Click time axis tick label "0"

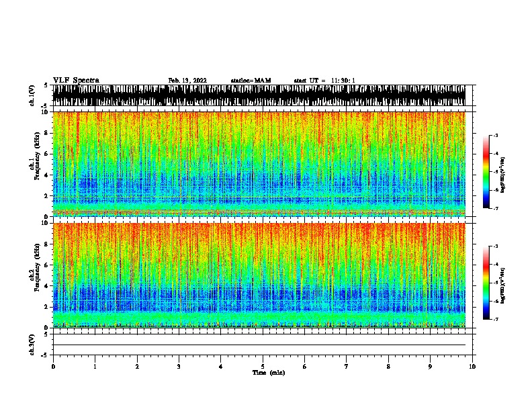53,367
